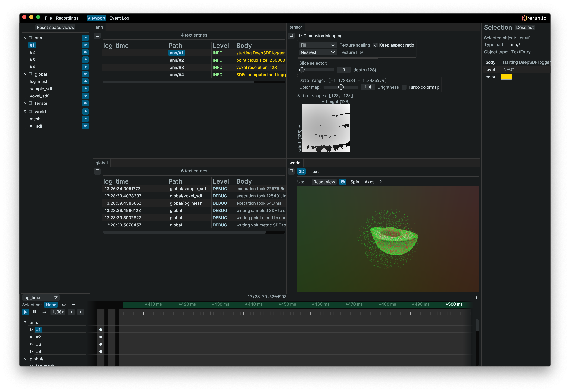Expand the Dimension Mapping section
The width and height of the screenshot is (570, 392).
click(x=300, y=36)
